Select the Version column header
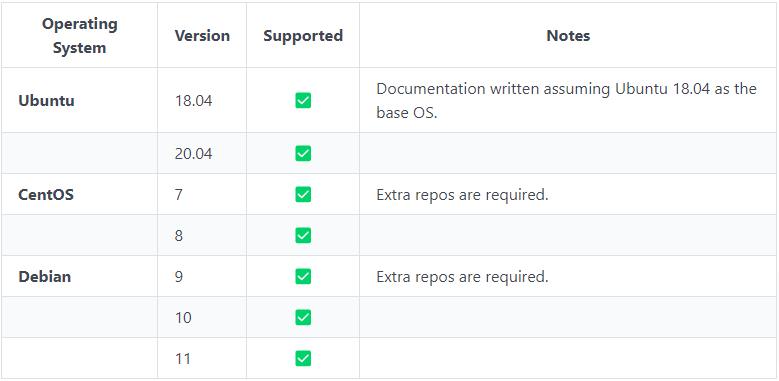 (202, 36)
